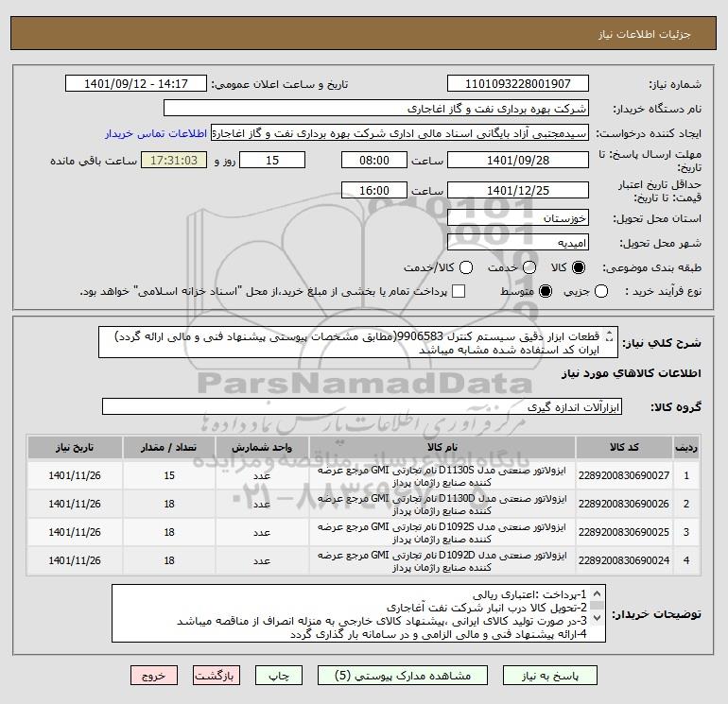This screenshot has height=704, width=728.
Task: Click the D1092S isolator item name
Action: [x=442, y=533]
